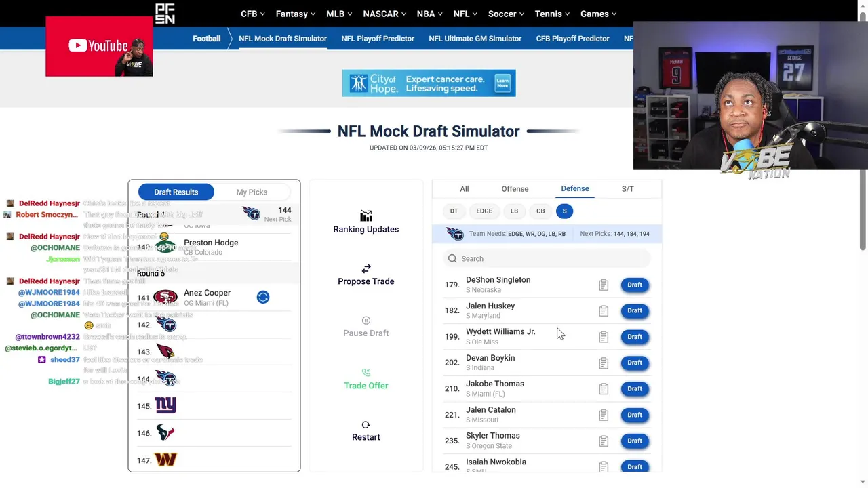Click the 49ers logo at pick 141

pyautogui.click(x=165, y=298)
